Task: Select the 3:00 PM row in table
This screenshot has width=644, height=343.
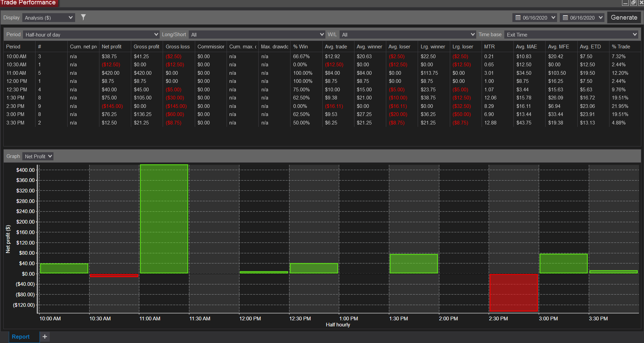Action: [322, 114]
